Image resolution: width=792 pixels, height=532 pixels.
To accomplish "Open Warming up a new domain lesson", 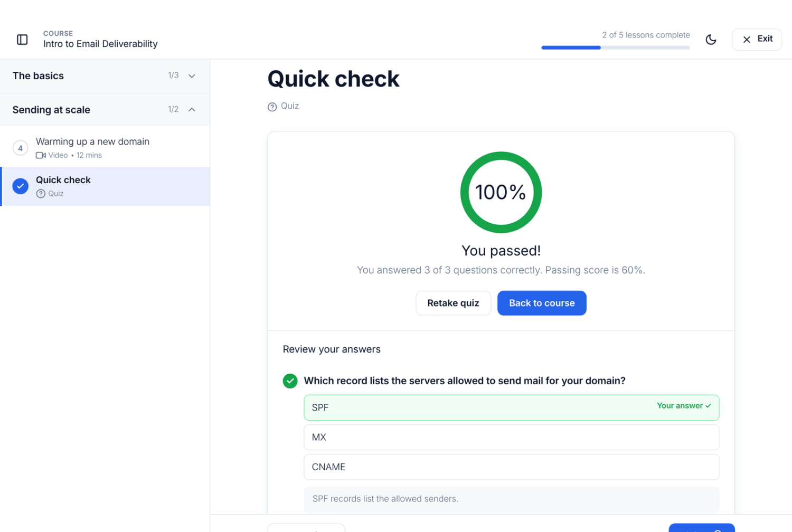I will 106,148.
